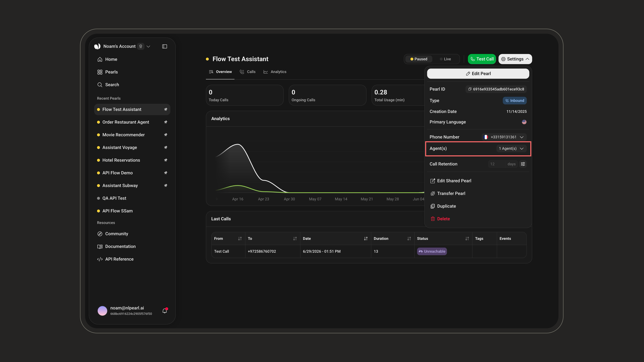
Task: Click the account badge icon beside Noam's Account
Action: tap(141, 47)
